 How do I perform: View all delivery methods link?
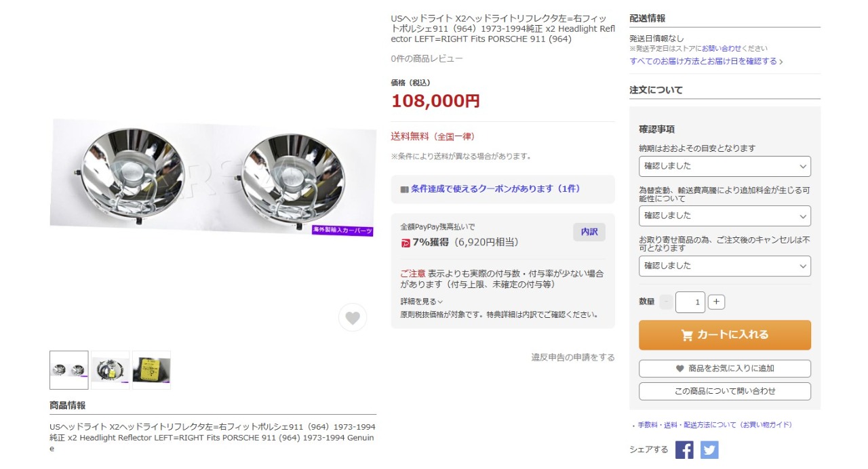click(706, 61)
